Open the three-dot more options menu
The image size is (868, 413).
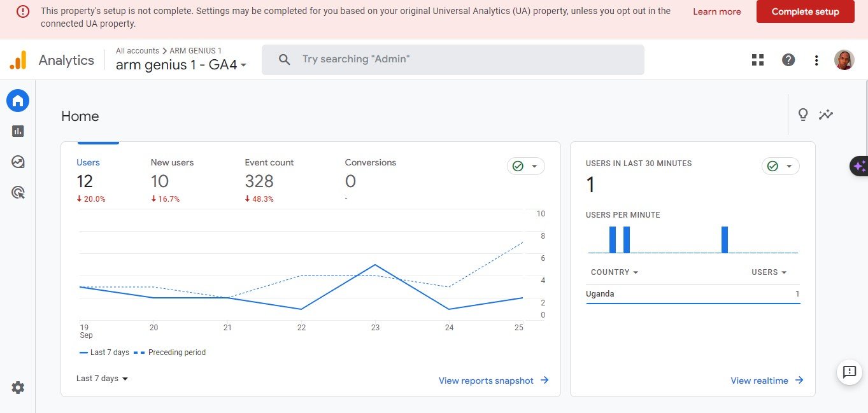816,60
